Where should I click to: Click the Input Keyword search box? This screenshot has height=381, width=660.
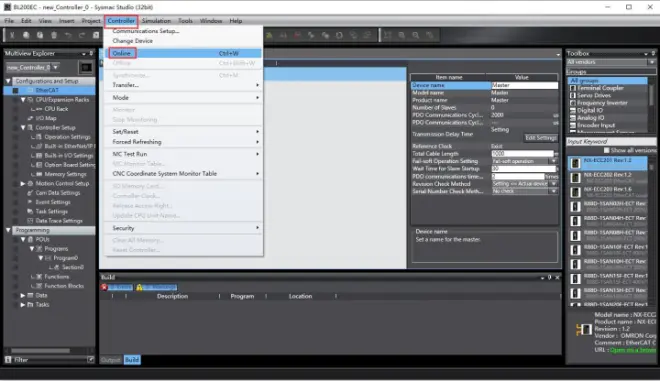coord(611,141)
